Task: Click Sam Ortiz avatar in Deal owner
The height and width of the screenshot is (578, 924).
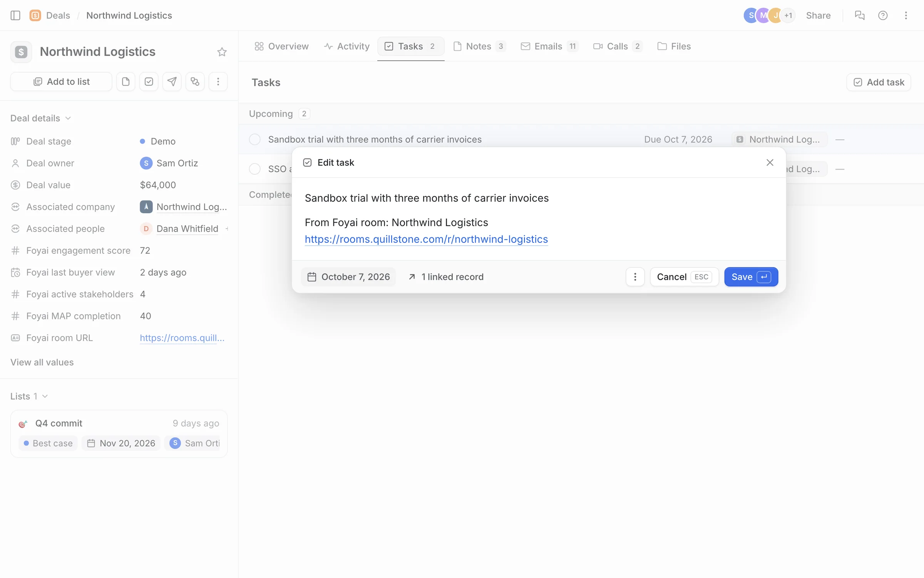Action: pos(146,163)
